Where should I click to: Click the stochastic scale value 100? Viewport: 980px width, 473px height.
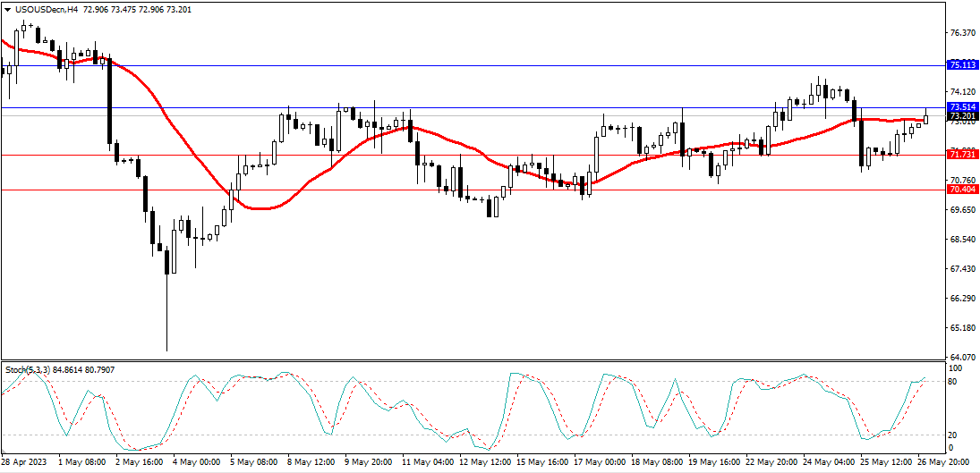click(956, 368)
